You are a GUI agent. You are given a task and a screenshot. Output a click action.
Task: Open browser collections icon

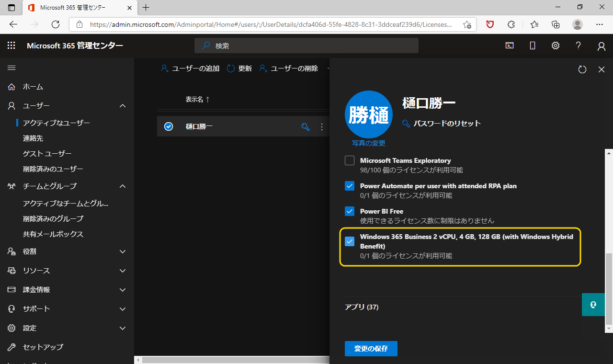[x=556, y=24]
